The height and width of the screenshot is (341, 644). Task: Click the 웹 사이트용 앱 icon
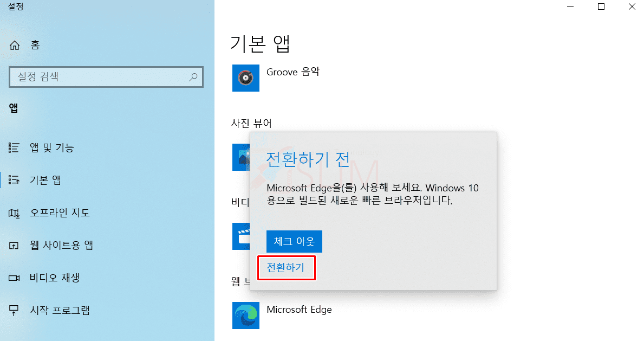tap(14, 246)
